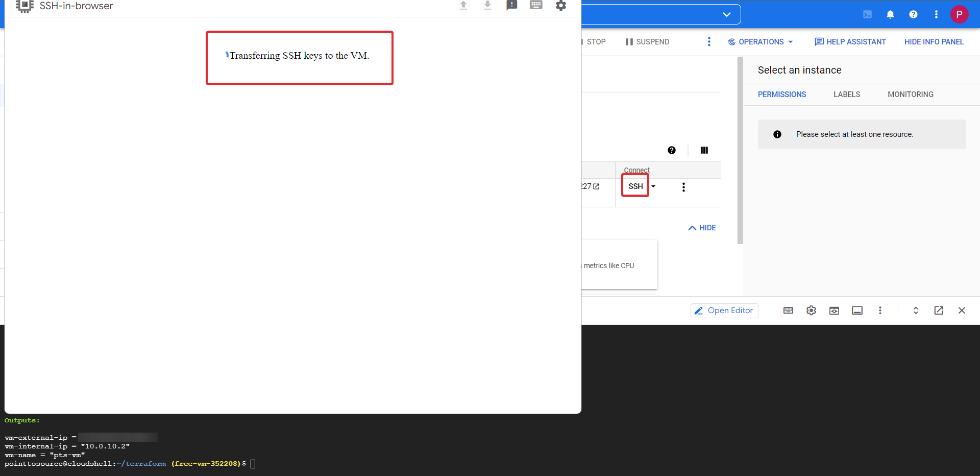980x476 pixels.
Task: Click the download file icon in SSH-in-browser
Action: point(487,5)
